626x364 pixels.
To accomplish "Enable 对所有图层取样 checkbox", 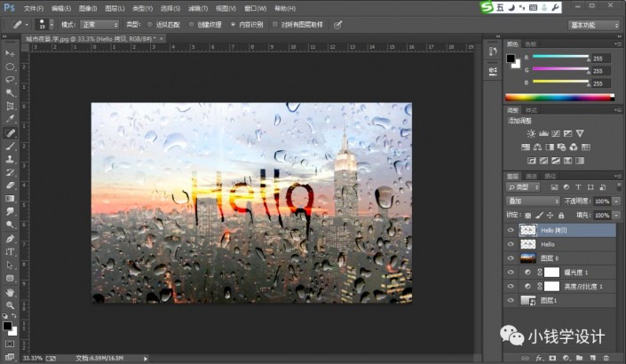I will (275, 25).
